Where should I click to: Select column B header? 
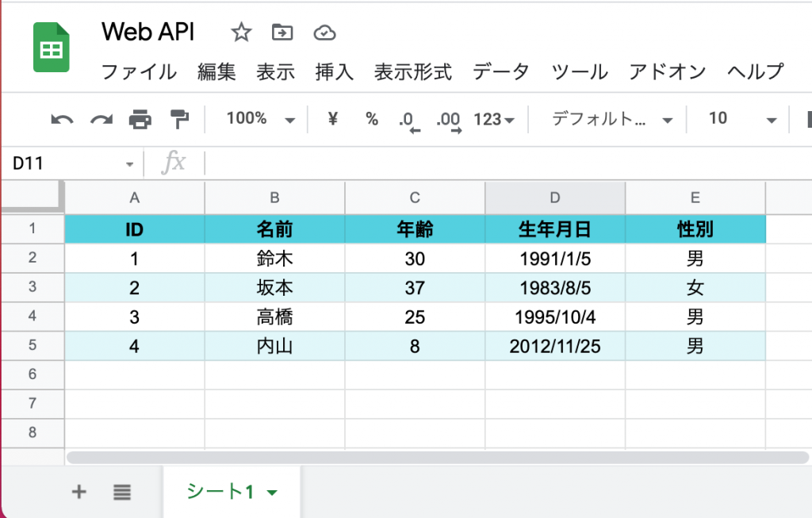click(275, 198)
